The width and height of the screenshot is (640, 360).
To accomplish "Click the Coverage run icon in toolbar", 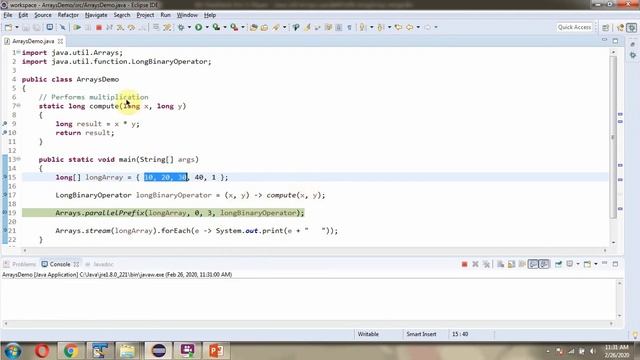I will point(216,27).
